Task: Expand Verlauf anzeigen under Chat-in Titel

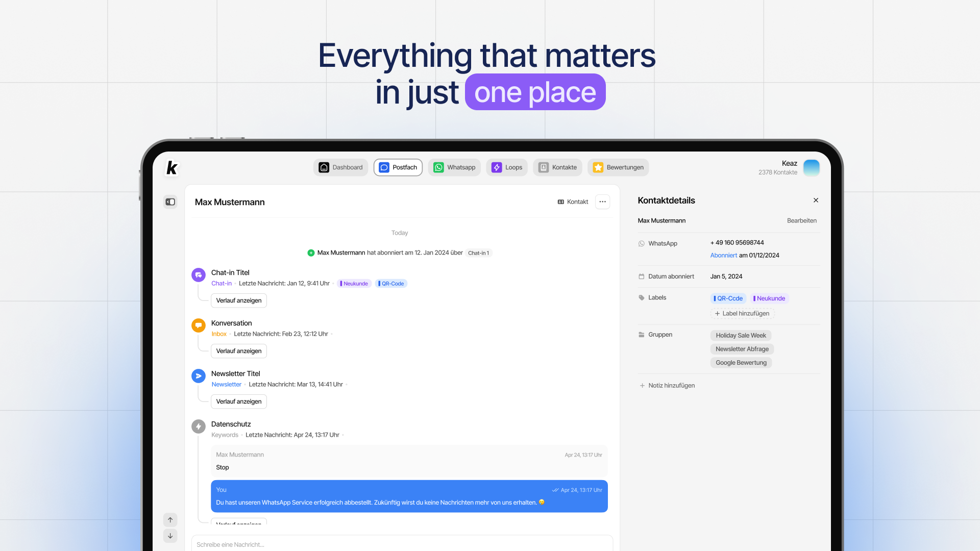Action: pyautogui.click(x=238, y=300)
